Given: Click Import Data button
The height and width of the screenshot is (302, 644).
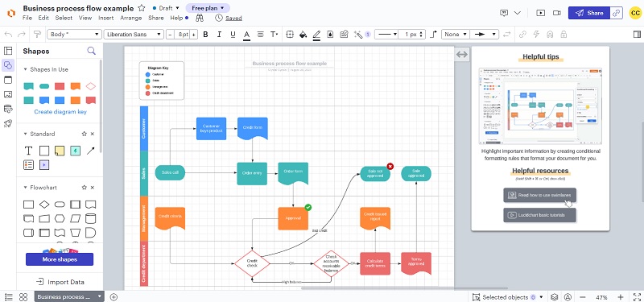Looking at the screenshot, I should pyautogui.click(x=60, y=282).
